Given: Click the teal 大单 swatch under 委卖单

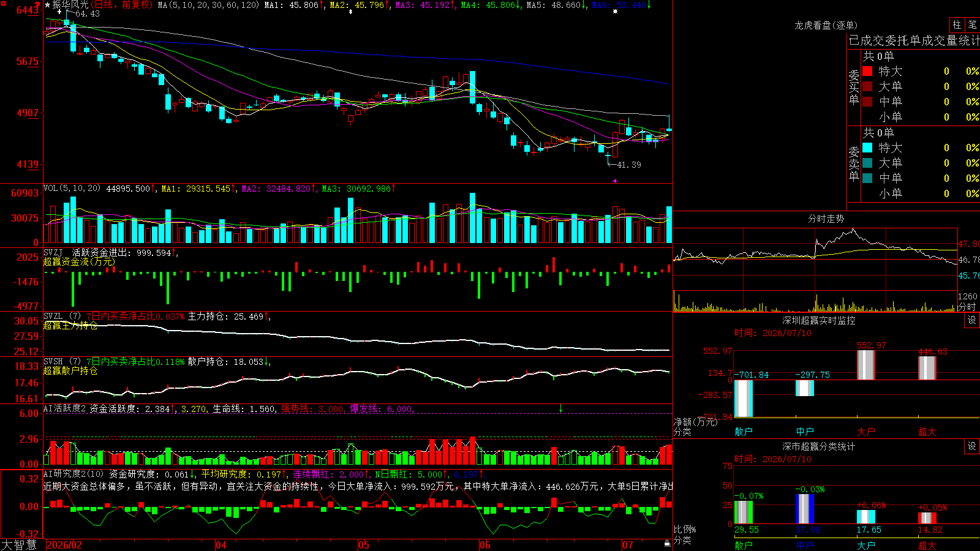Looking at the screenshot, I should (867, 163).
